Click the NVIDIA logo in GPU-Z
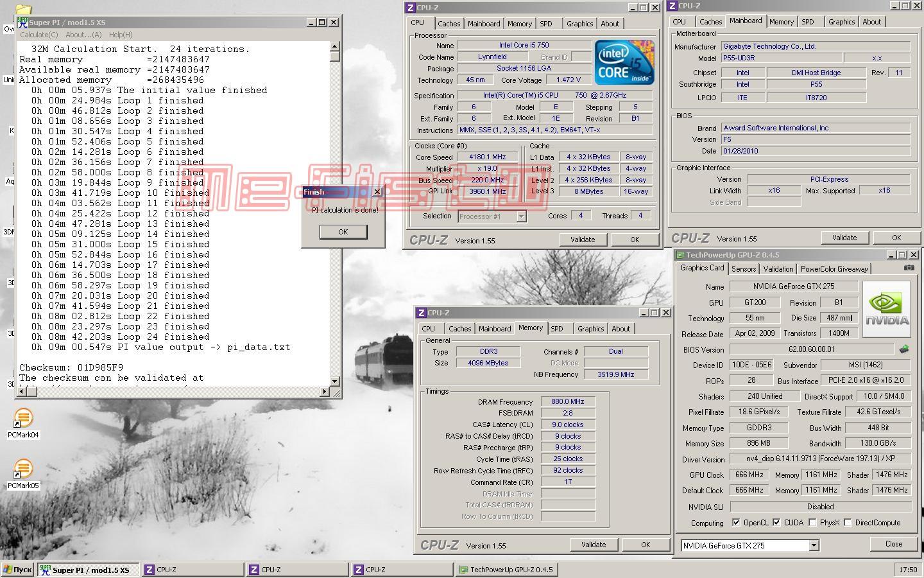Viewport: 924px width, 578px height. coord(887,310)
